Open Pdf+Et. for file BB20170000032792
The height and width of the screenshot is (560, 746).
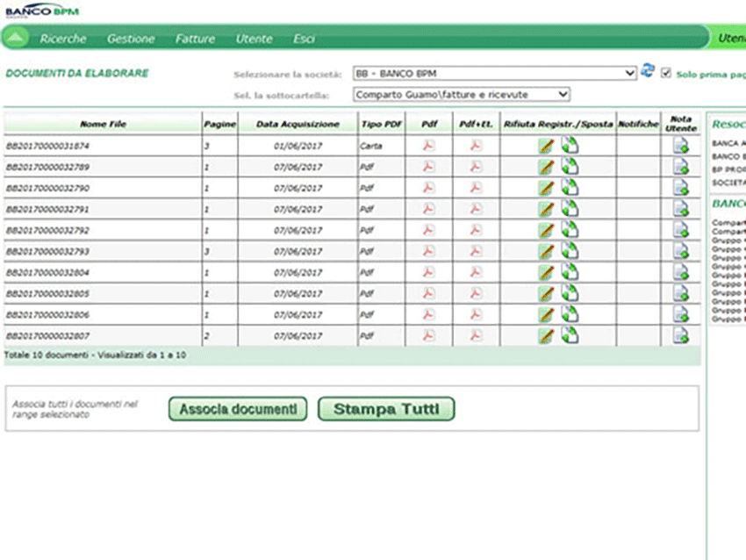tap(476, 230)
